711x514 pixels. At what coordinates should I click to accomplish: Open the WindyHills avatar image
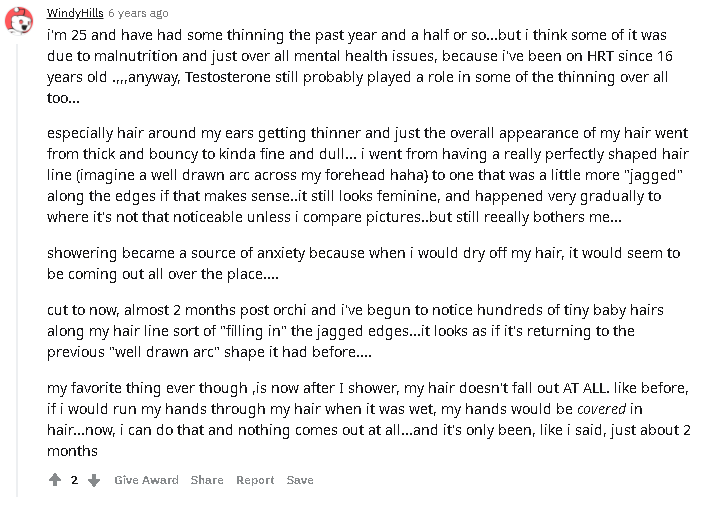(19, 18)
